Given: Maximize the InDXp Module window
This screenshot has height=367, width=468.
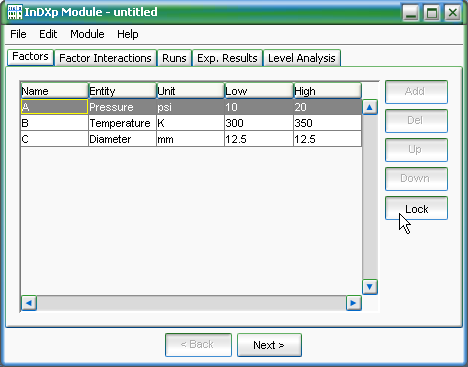Looking at the screenshot, I should [x=432, y=13].
